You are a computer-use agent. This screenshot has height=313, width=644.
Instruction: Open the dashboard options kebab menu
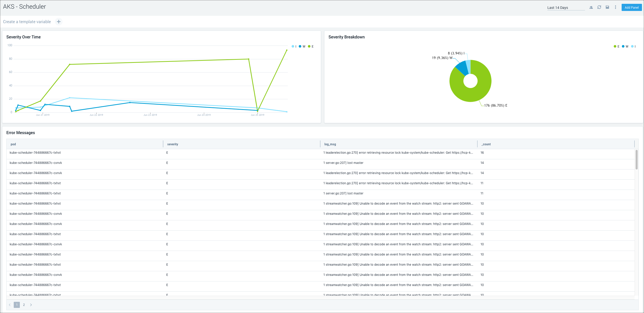615,7
